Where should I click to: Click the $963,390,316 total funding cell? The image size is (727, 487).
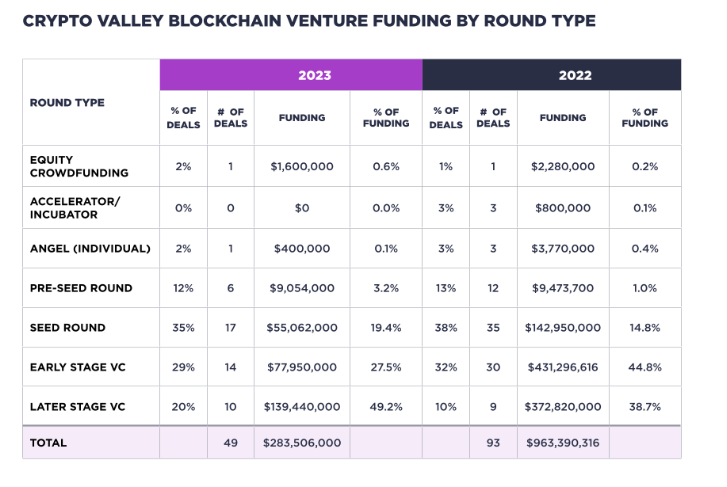pos(562,442)
